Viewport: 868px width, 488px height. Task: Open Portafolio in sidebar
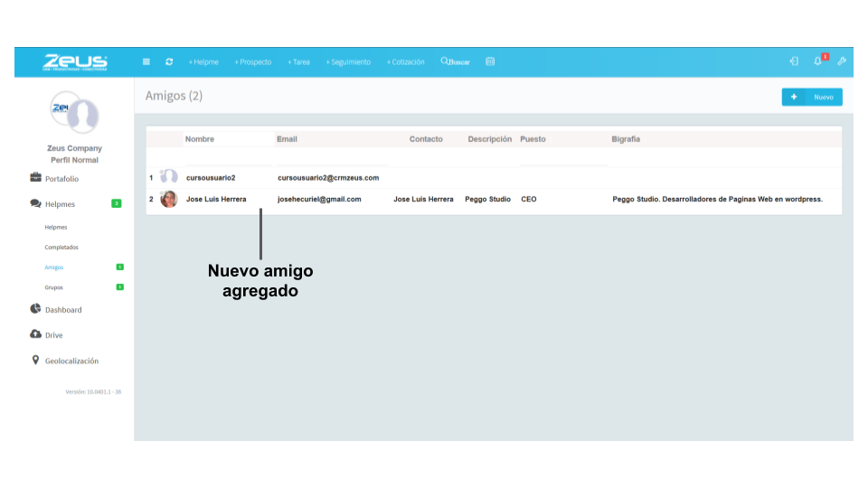(62, 179)
